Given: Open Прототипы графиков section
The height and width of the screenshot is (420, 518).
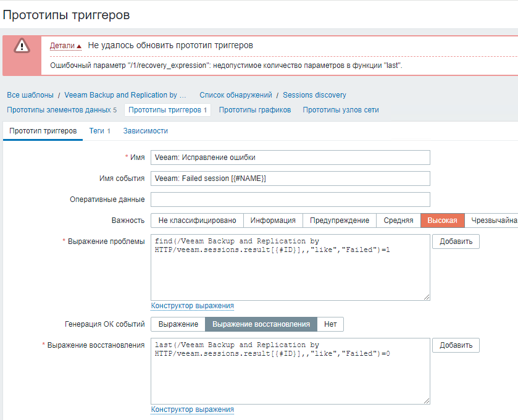Looking at the screenshot, I should [x=254, y=110].
